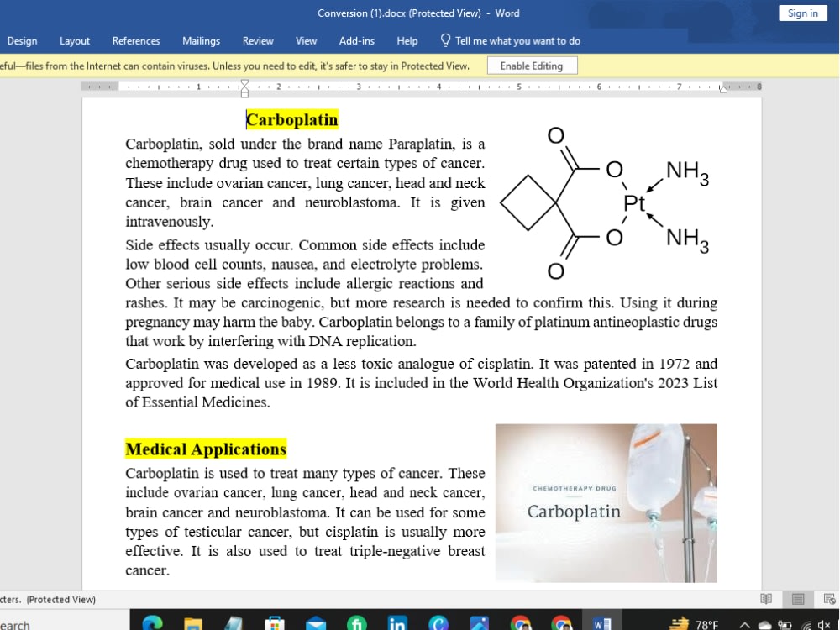Open LinkedIn from the taskbar
The width and height of the screenshot is (840, 630).
tap(397, 623)
